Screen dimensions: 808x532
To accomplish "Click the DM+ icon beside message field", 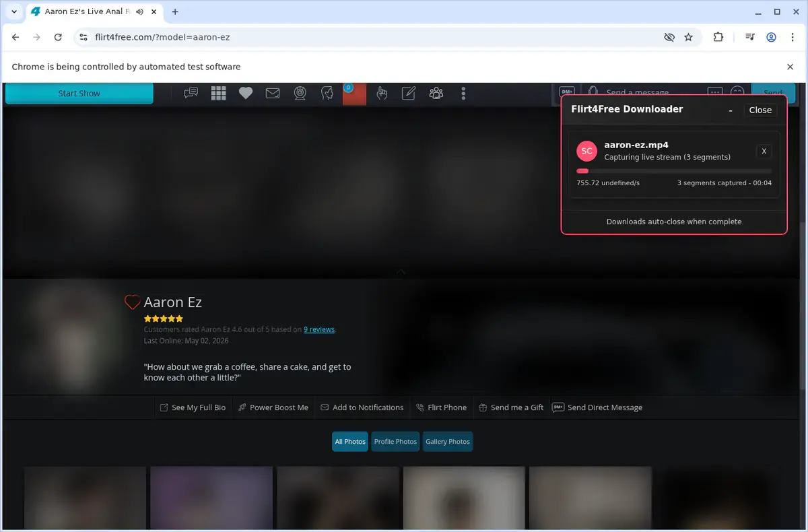I will pos(567,92).
